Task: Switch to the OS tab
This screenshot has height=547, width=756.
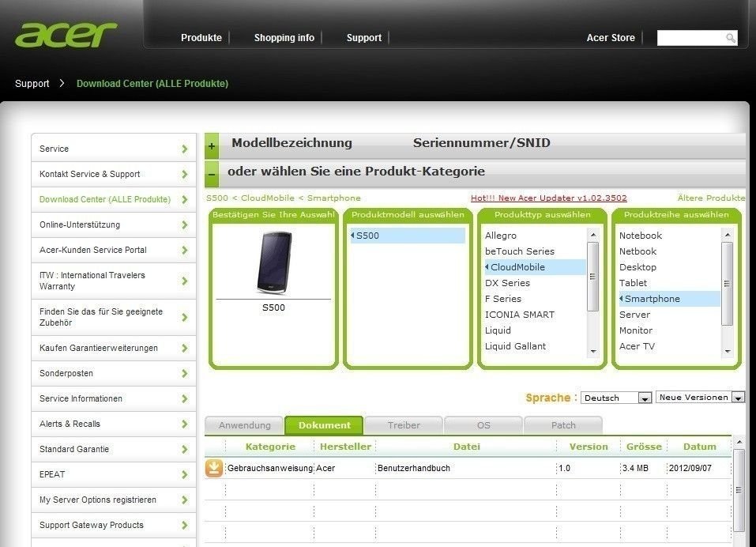Action: pos(483,425)
